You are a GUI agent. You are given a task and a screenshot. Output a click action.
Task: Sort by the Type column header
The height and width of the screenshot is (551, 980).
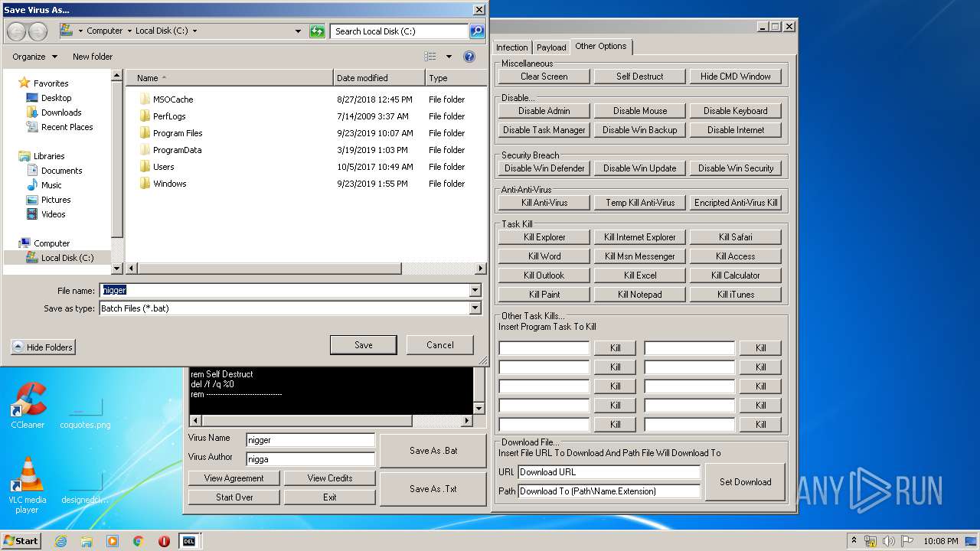[x=456, y=78]
